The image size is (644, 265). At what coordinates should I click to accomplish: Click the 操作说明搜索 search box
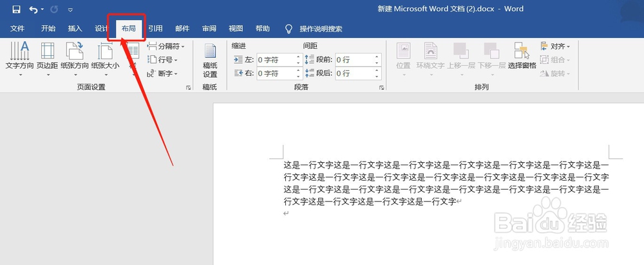321,29
